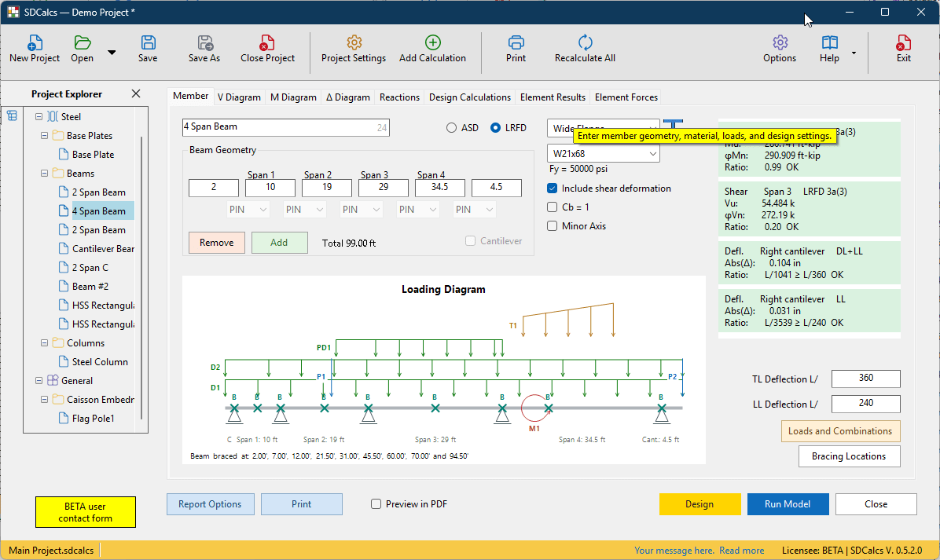
Task: Collapse the Columns folder in the tree
Action: click(x=44, y=343)
